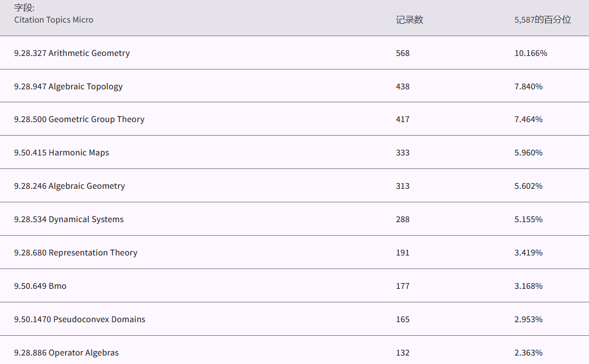Click record count 568 for Arithmetic Geometry
Image resolution: width=589 pixels, height=364 pixels.
[x=403, y=53]
